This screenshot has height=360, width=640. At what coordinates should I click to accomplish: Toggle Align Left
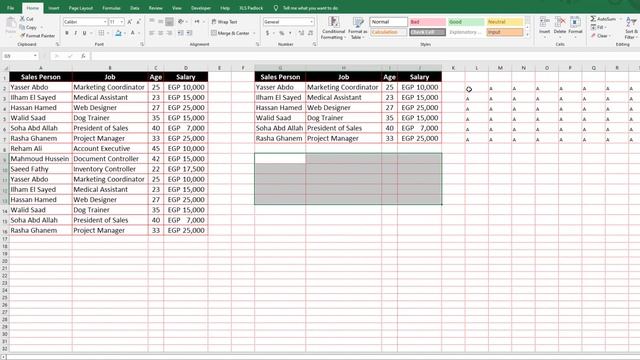click(152, 33)
